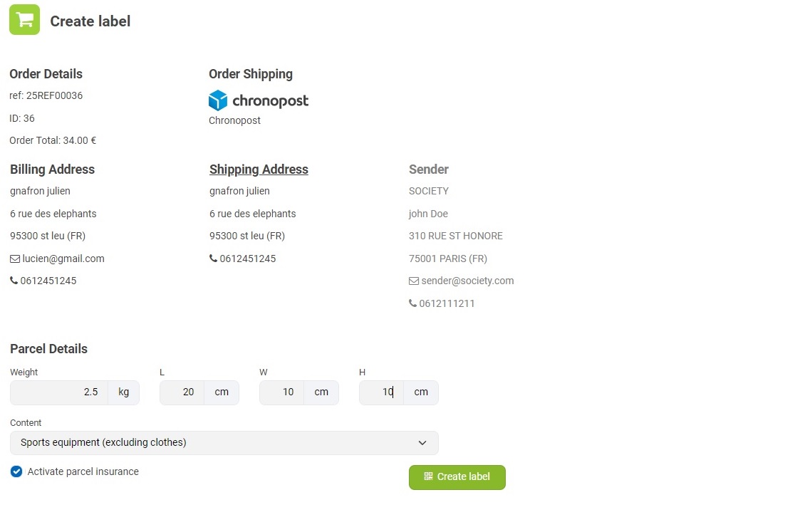Click the billing email envelope icon
Viewport: 790px width, 532px height.
(15, 259)
